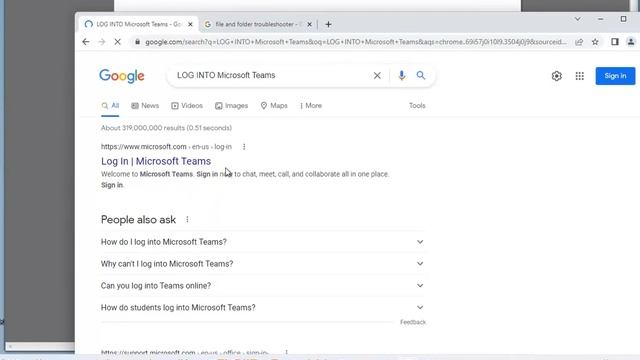The image size is (640, 360).
Task: Click the magnifier search button
Action: click(421, 76)
